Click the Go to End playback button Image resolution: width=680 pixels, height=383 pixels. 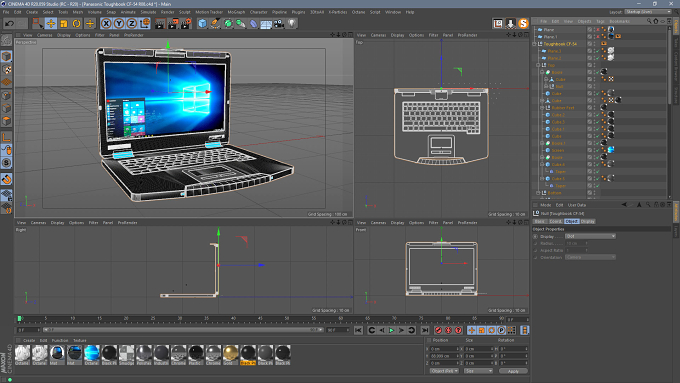click(x=425, y=331)
